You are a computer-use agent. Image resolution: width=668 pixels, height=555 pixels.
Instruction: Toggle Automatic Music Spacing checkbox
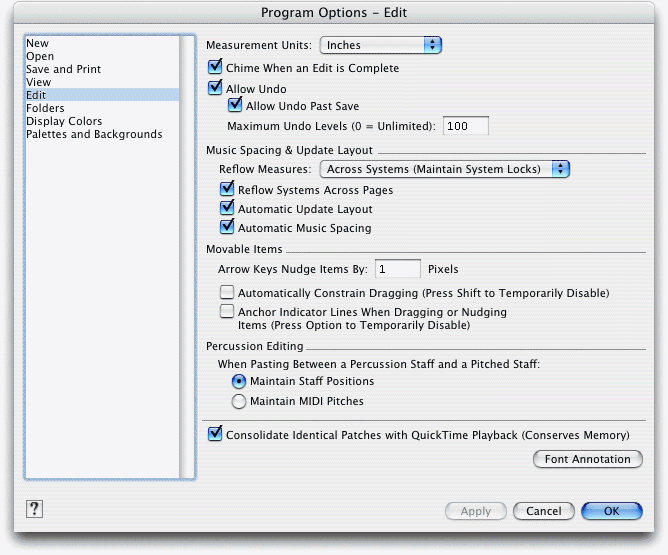[227, 227]
